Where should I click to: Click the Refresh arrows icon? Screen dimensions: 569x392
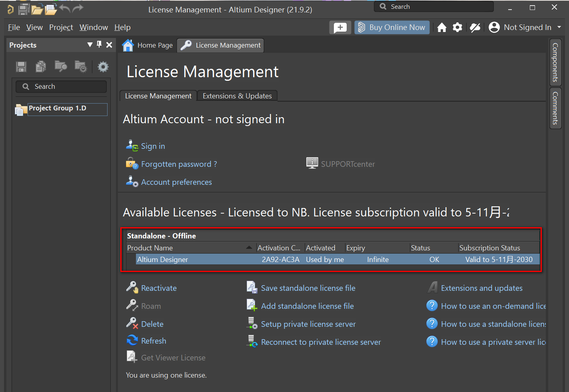tap(132, 340)
